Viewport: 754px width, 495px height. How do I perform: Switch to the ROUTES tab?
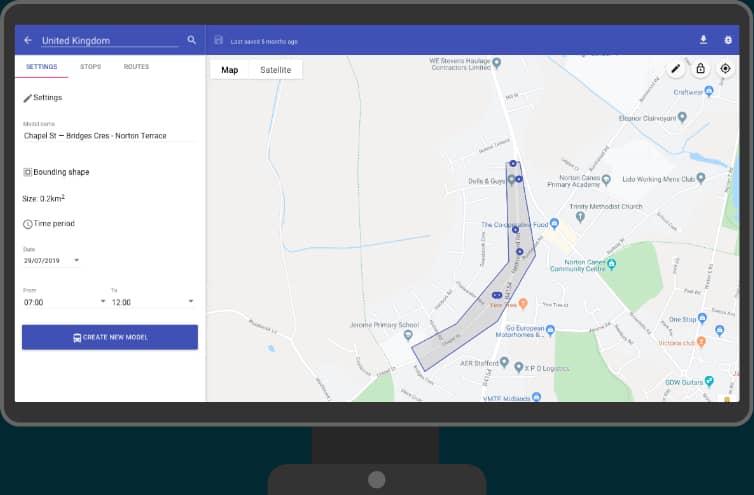136,66
